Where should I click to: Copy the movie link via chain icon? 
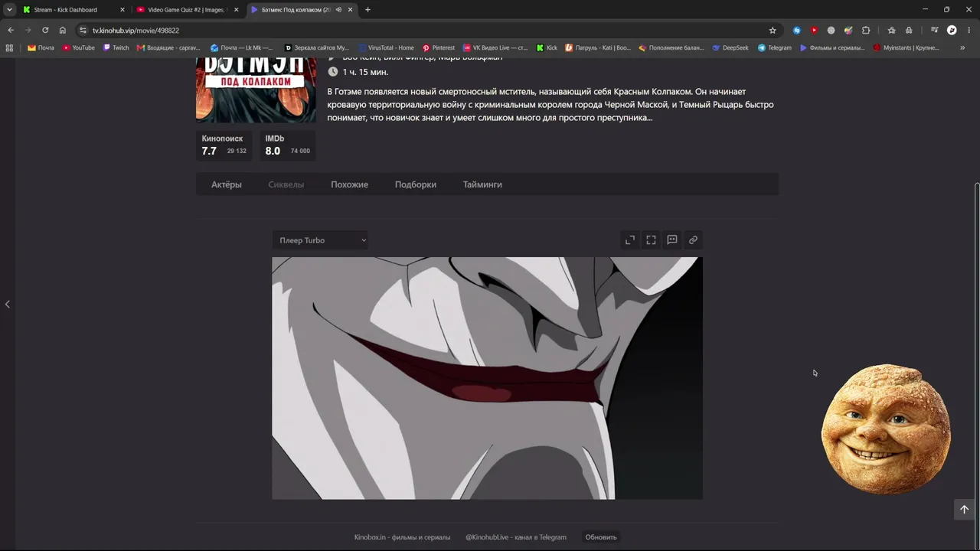click(693, 240)
